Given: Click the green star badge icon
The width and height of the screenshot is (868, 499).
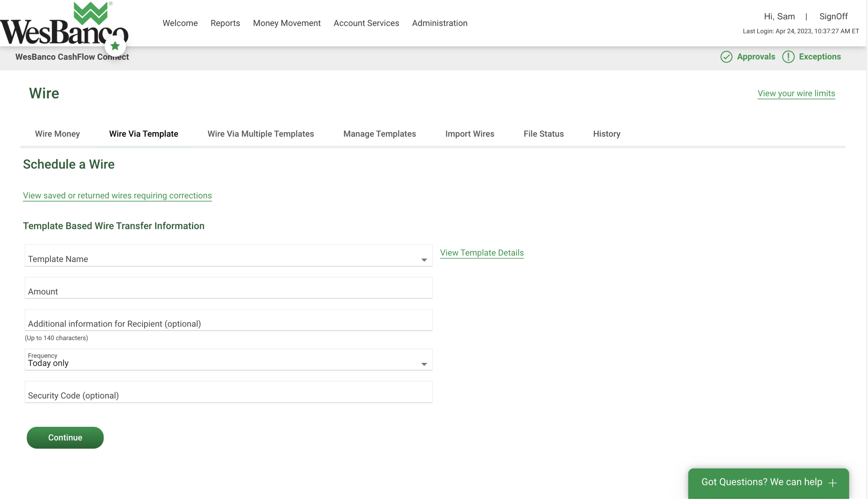Looking at the screenshot, I should pos(115,46).
